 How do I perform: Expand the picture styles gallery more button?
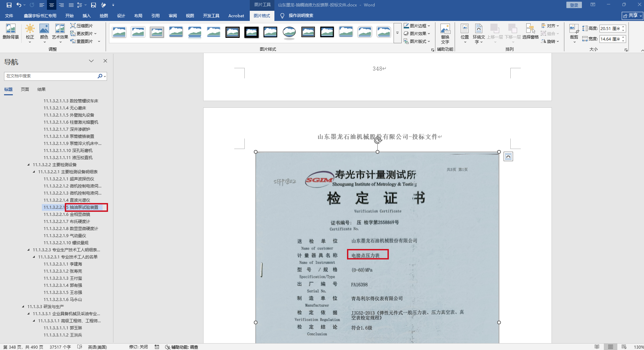[x=397, y=33]
